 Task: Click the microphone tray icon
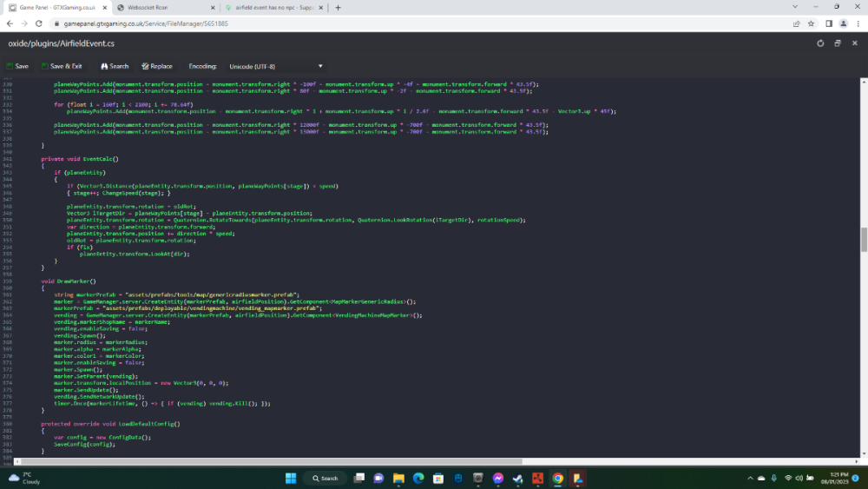(774, 479)
